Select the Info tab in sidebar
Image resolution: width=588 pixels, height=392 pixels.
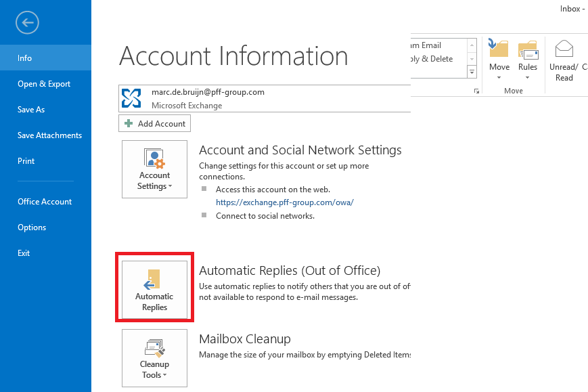tap(25, 58)
